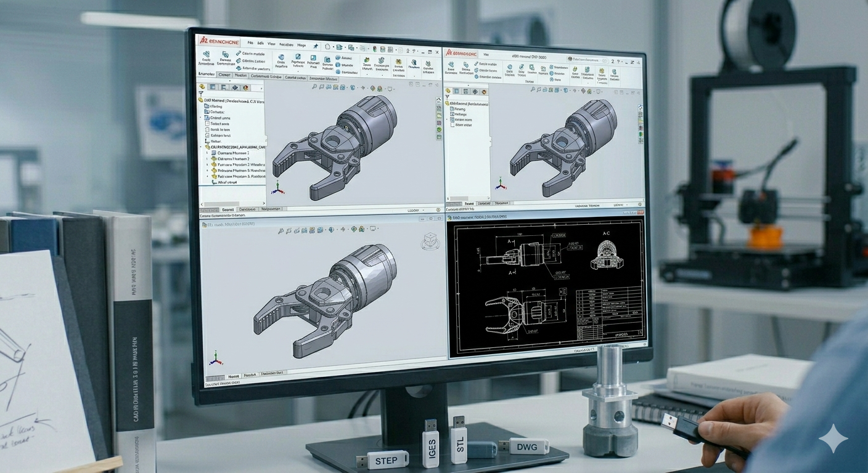Viewport: 868px width, 473px height.
Task: Switch to 'Ceretat cudes' ribbon tab
Action: click(295, 78)
